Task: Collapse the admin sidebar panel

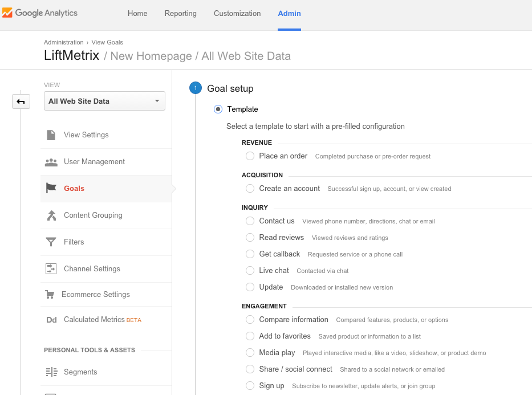Action: pyautogui.click(x=21, y=101)
